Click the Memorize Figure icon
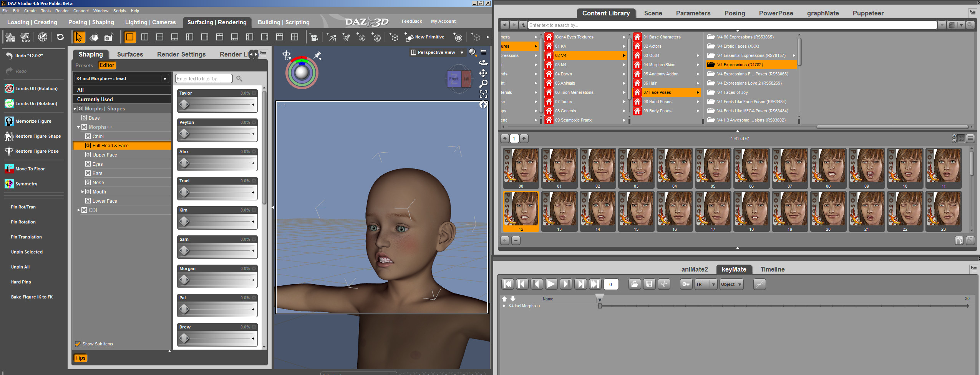980x375 pixels. (x=9, y=121)
